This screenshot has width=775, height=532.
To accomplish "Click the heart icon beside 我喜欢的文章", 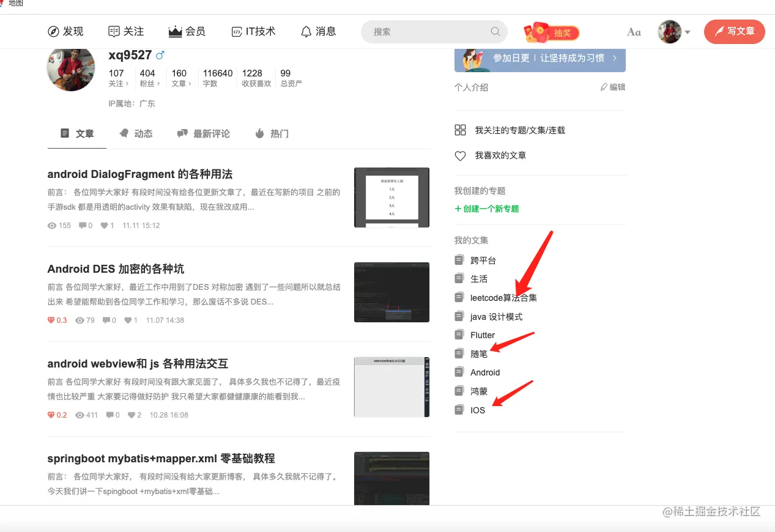I will coord(461,156).
